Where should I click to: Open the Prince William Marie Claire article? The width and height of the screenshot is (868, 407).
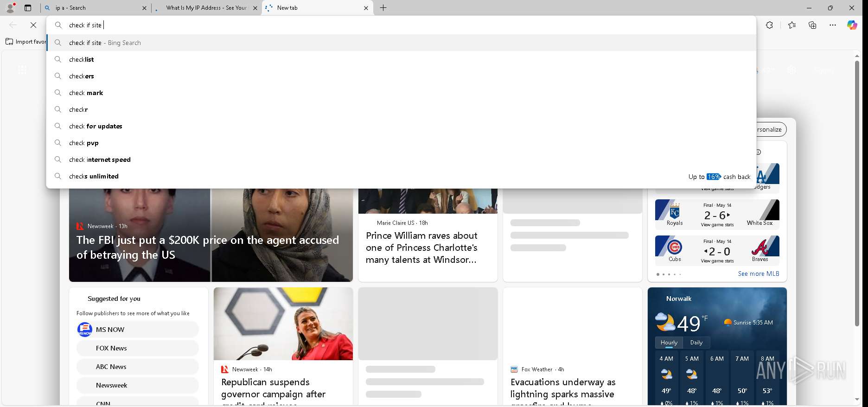pyautogui.click(x=421, y=248)
